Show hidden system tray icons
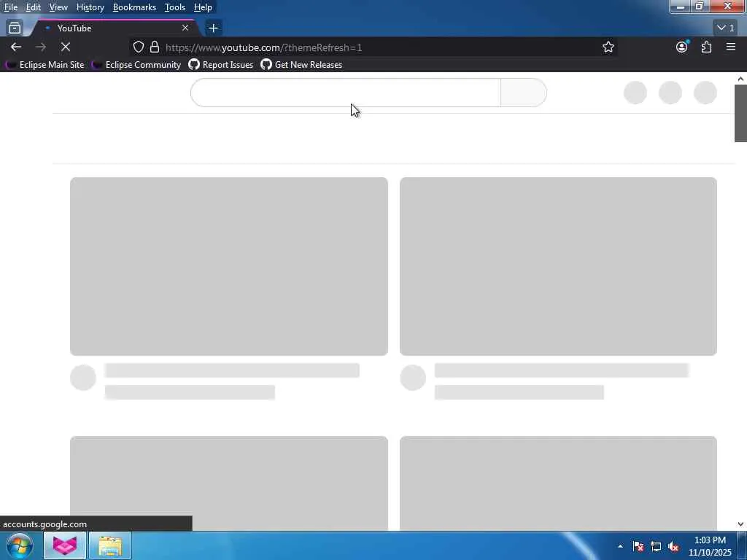 [620, 546]
